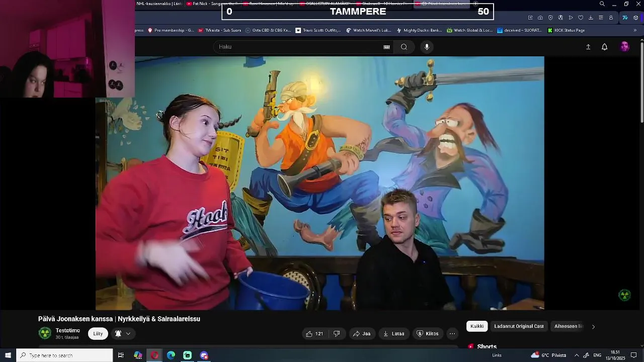Dislike the video with thumbs down
The width and height of the screenshot is (644, 362).
(337, 333)
